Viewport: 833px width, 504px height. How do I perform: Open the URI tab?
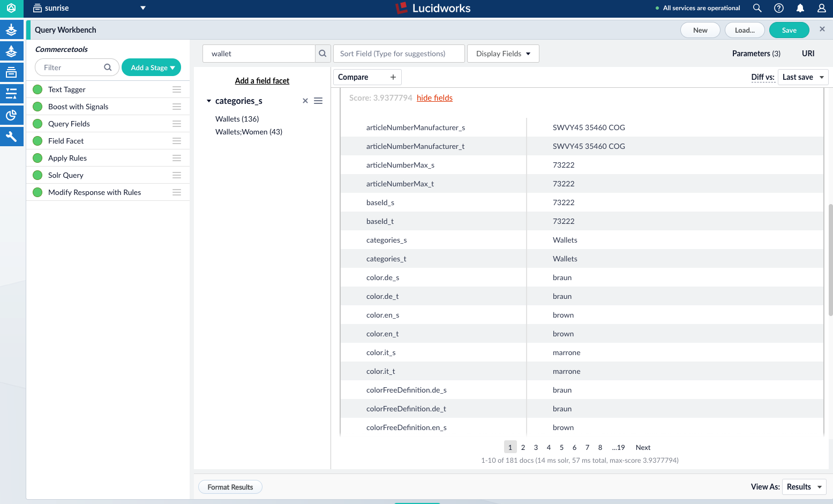click(x=808, y=54)
